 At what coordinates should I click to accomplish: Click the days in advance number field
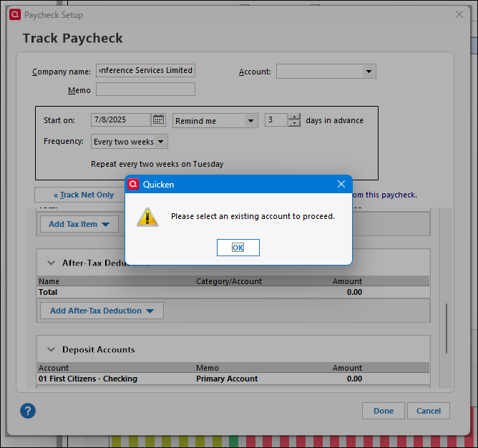click(276, 120)
